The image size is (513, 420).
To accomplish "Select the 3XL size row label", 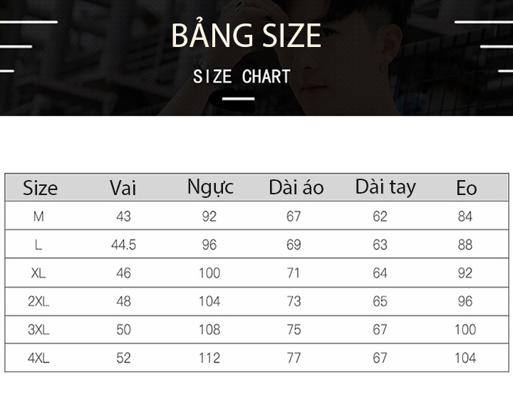I will click(38, 330).
